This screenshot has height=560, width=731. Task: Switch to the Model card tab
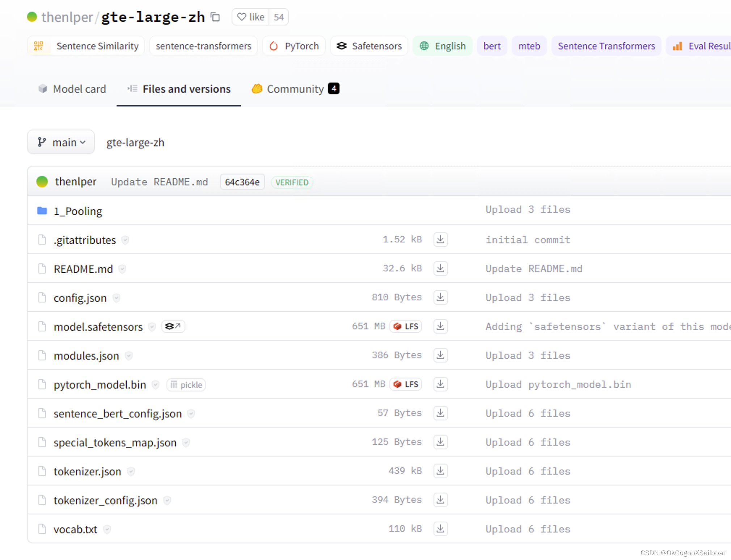[72, 89]
